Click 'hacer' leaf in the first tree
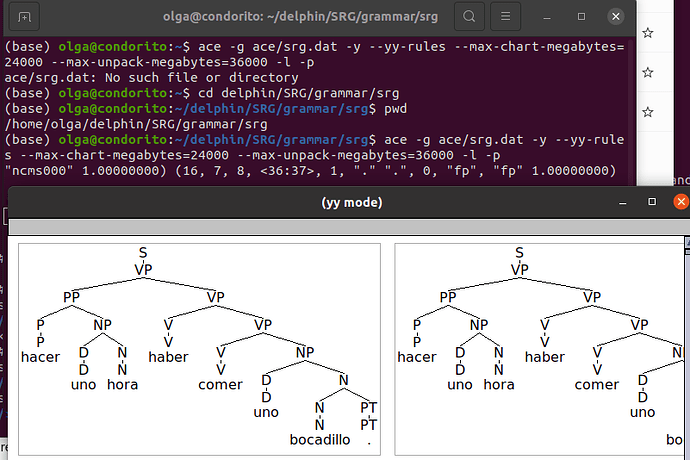690x460 pixels. coord(40,357)
